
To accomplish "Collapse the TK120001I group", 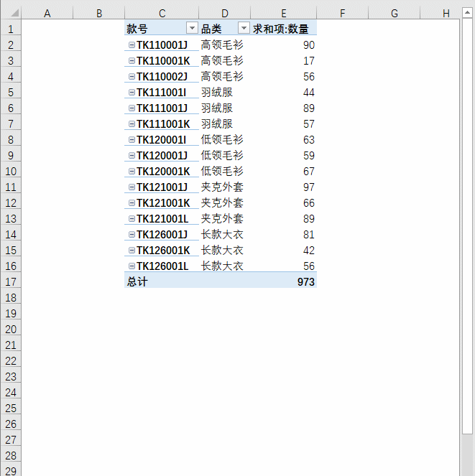I will (132, 140).
